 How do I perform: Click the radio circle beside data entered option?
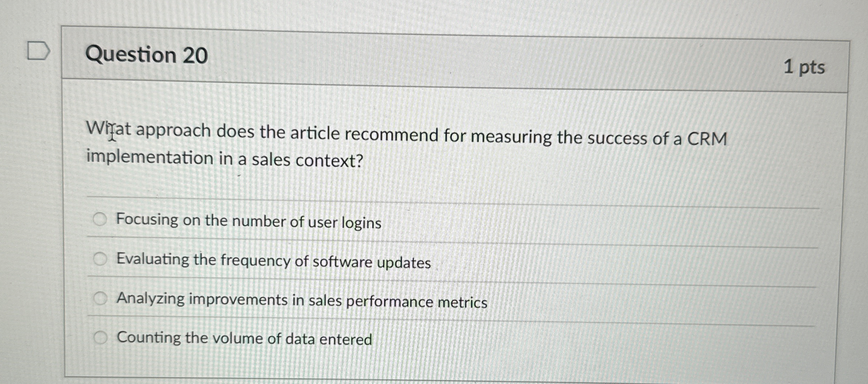tap(101, 335)
